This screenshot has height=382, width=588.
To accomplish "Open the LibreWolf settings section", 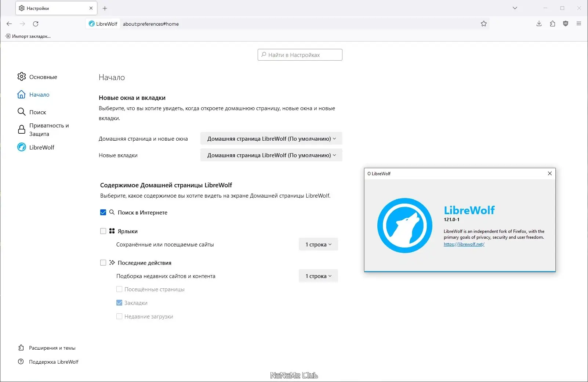I will coord(36,147).
